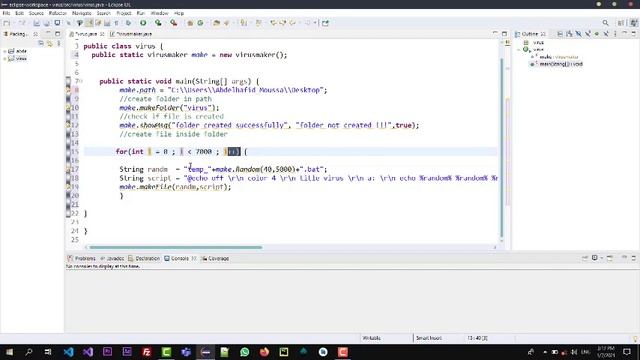Screen dimensions: 640x360
Task: Click Collapse All in Package Explorer
Action: click(x=41, y=43)
